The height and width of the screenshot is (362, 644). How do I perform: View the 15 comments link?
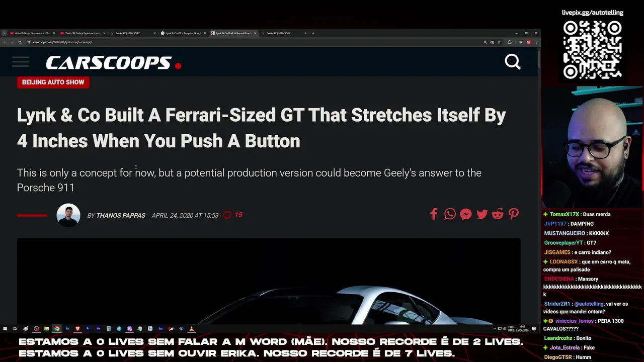[x=233, y=215]
